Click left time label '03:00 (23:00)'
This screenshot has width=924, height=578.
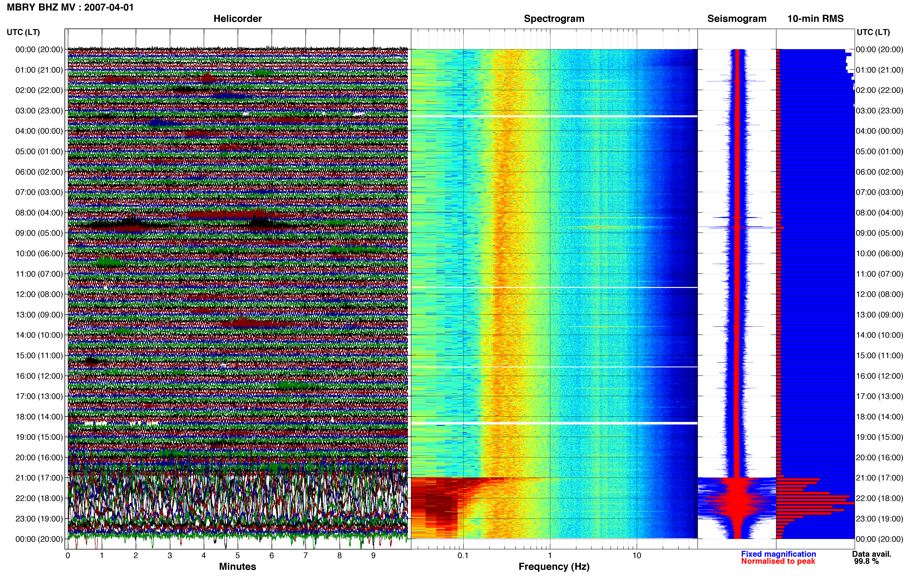(x=39, y=111)
